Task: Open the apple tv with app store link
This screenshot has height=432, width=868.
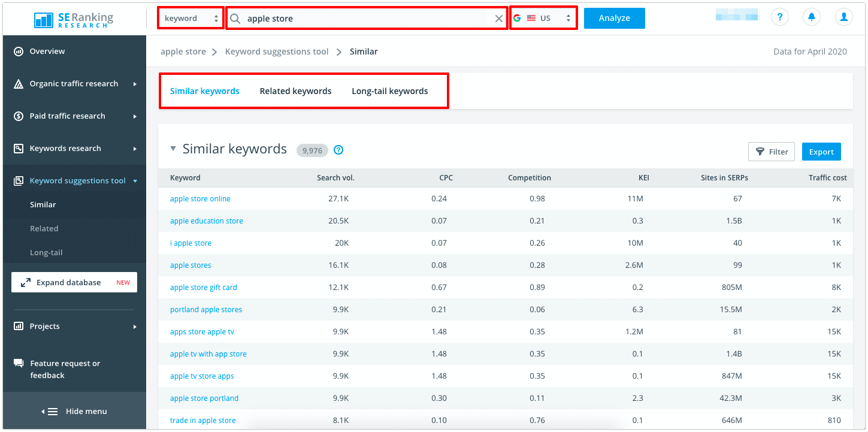Action: (208, 354)
